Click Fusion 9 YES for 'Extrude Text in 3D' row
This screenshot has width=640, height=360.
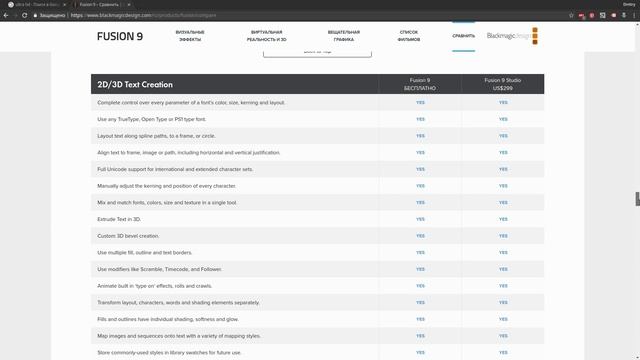pyautogui.click(x=420, y=219)
